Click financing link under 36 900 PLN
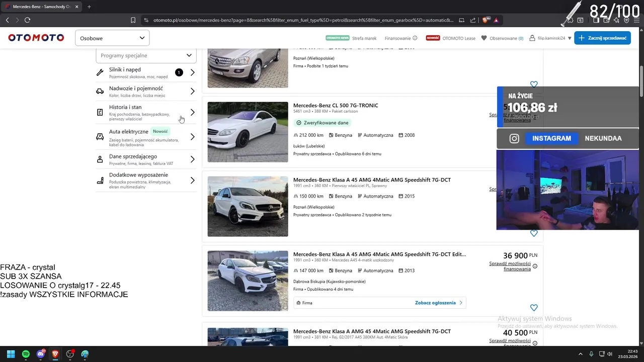Screen dimensions: 644x362 [x=510, y=266]
